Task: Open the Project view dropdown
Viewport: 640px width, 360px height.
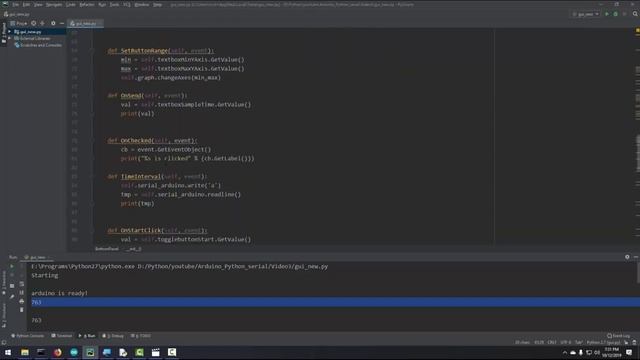Action: (x=19, y=23)
